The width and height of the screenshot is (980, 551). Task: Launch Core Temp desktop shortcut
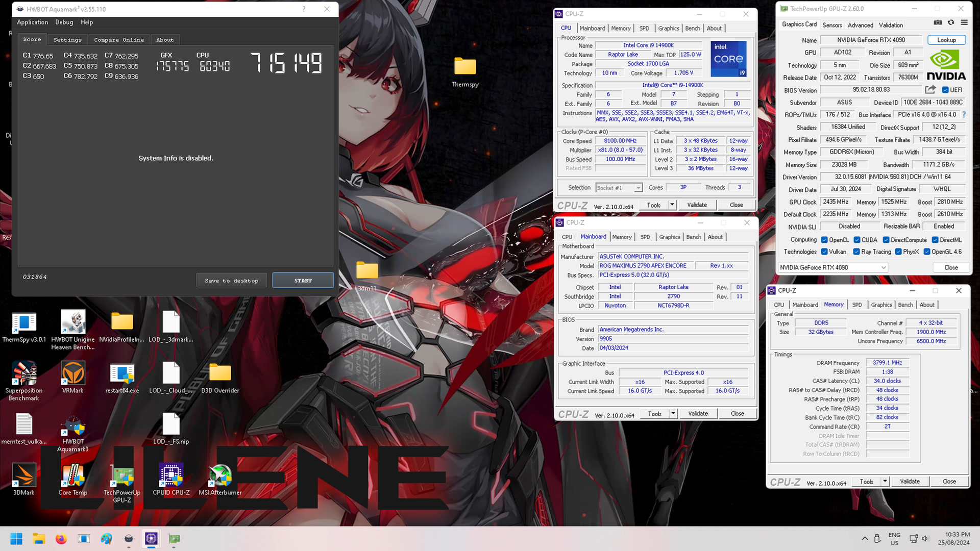[73, 480]
